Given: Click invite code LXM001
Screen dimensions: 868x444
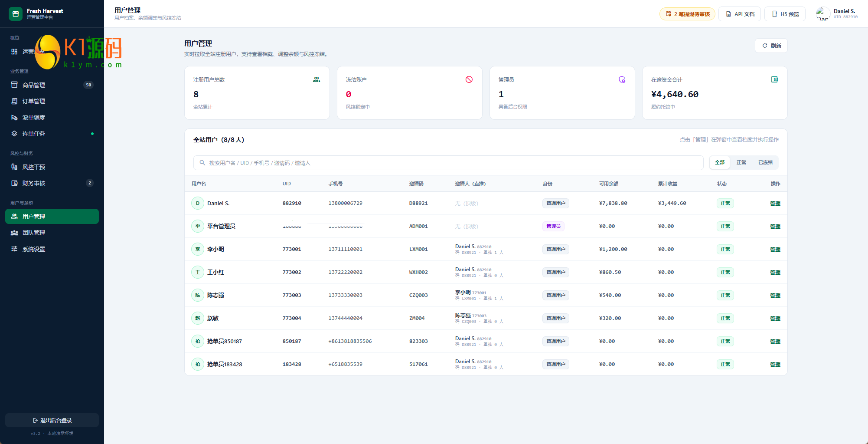Looking at the screenshot, I should tap(418, 249).
